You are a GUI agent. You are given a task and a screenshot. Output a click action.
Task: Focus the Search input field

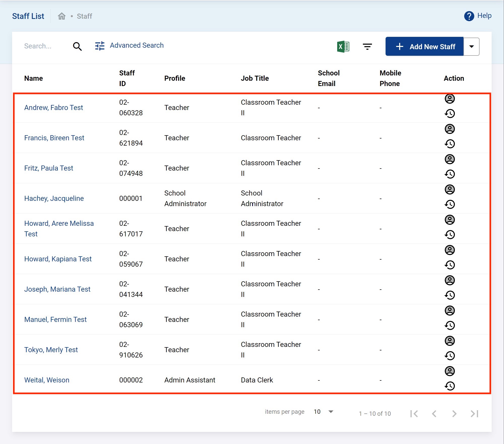point(43,46)
